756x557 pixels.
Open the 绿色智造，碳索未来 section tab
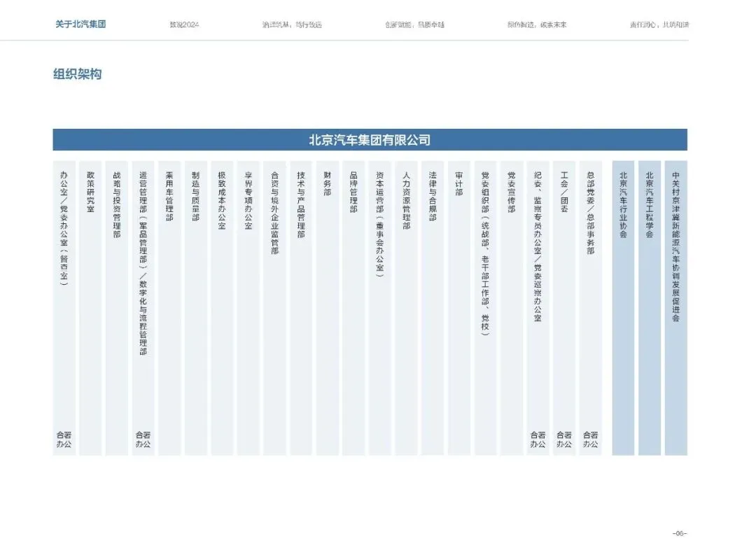[537, 24]
